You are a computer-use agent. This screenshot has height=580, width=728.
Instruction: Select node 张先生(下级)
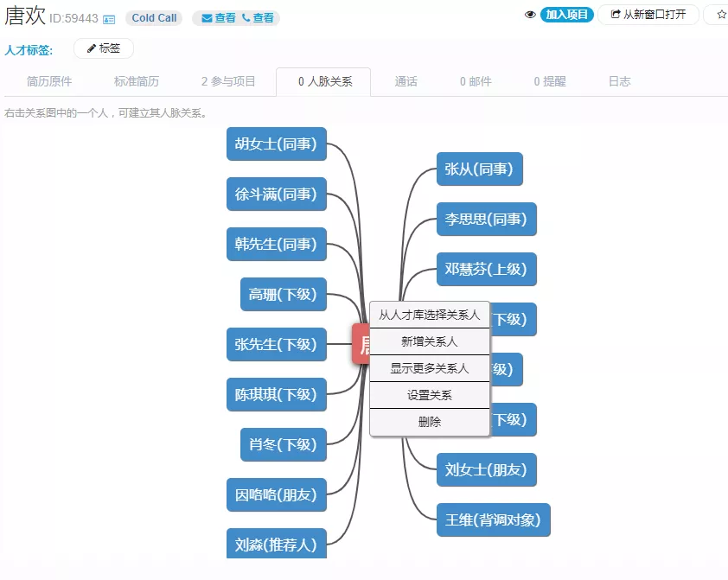click(x=277, y=344)
